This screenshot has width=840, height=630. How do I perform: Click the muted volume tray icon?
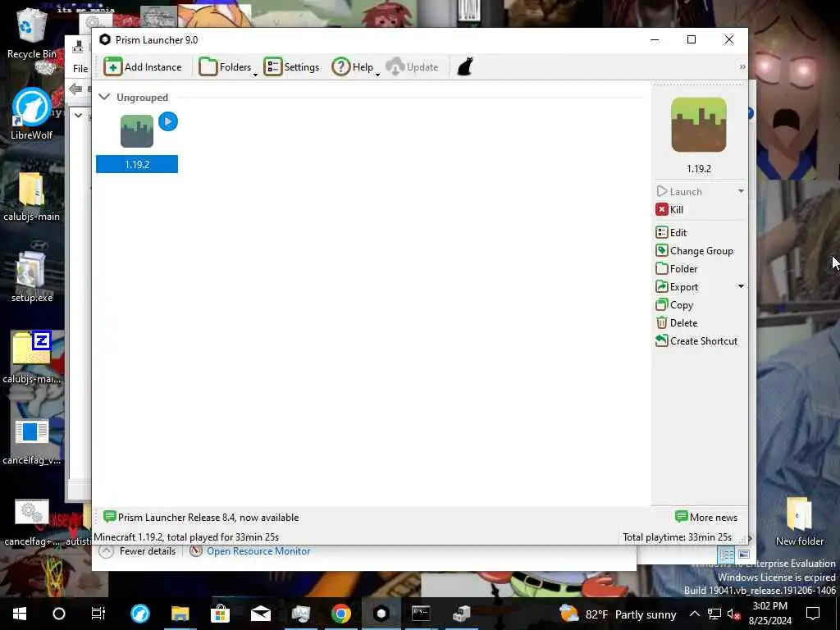[734, 614]
